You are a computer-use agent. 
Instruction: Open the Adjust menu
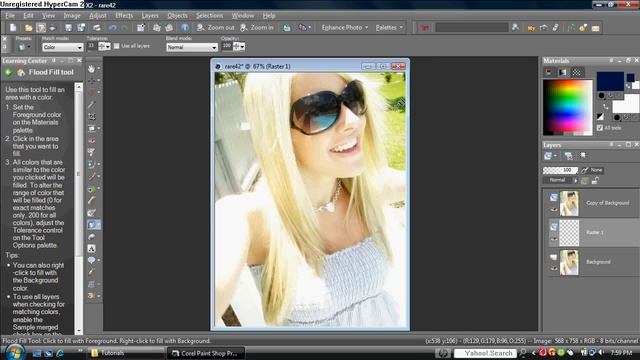pyautogui.click(x=98, y=16)
